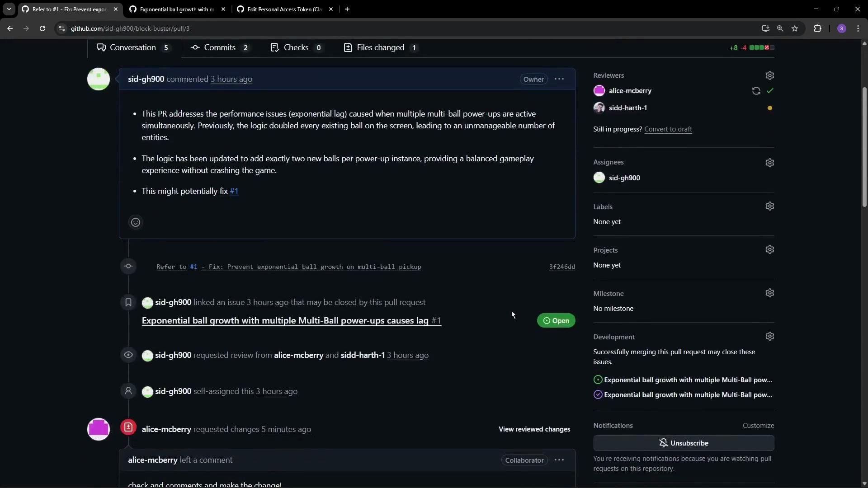Image resolution: width=868 pixels, height=488 pixels.
Task: Click the green Open status badge
Action: pyautogui.click(x=556, y=321)
